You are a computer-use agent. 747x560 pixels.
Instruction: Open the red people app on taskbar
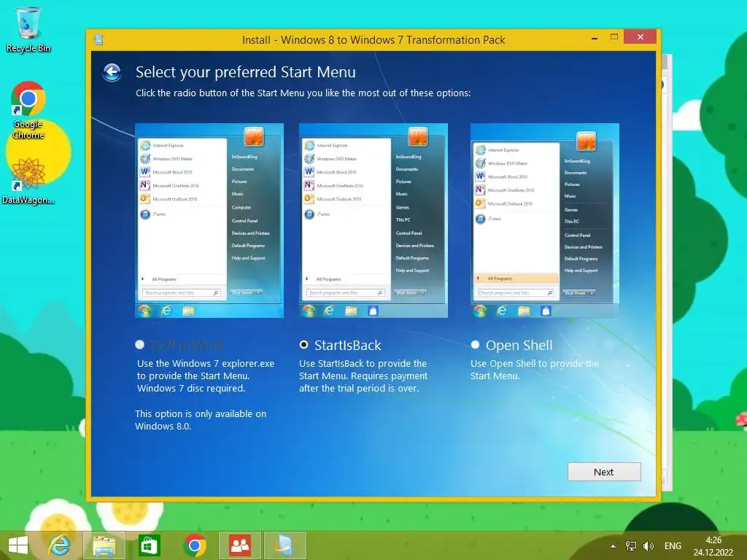tap(239, 545)
